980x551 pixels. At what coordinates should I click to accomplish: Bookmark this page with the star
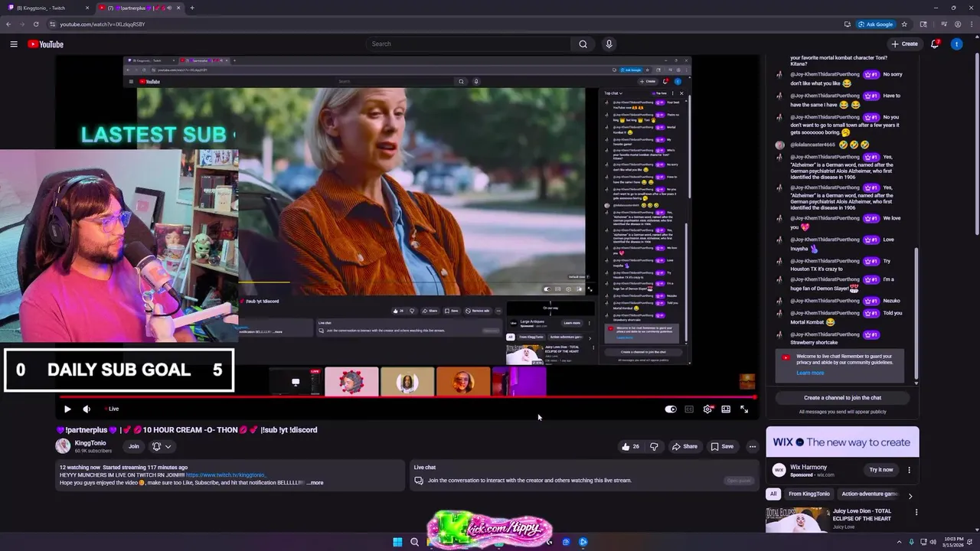tap(904, 24)
